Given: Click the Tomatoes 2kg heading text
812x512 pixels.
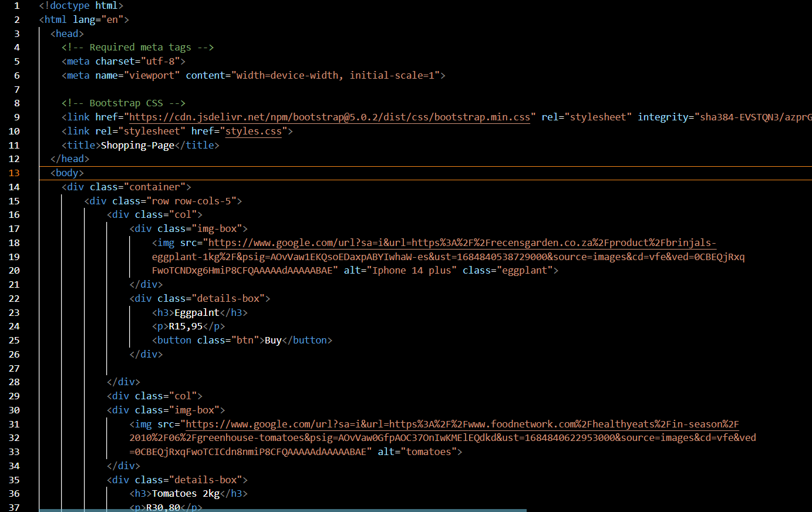Looking at the screenshot, I should pyautogui.click(x=185, y=493).
